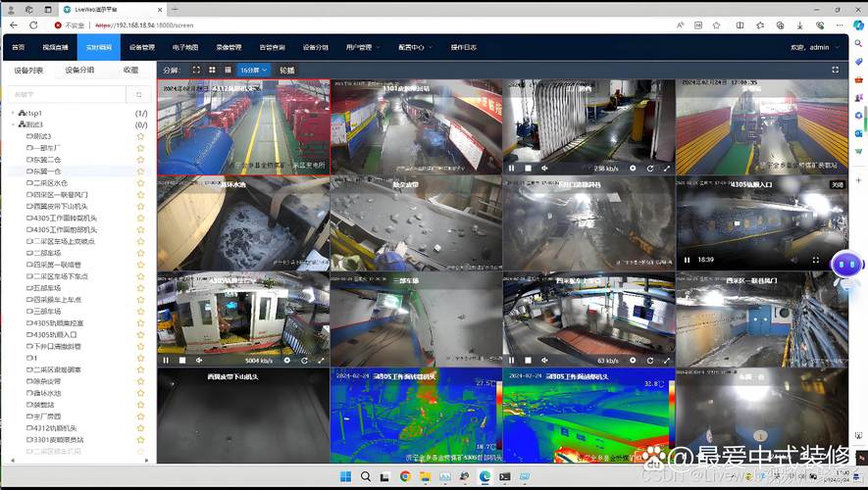Viewport: 868px width, 490px height.
Task: Mute audio on the 5004 kb/s stream
Action: (199, 360)
